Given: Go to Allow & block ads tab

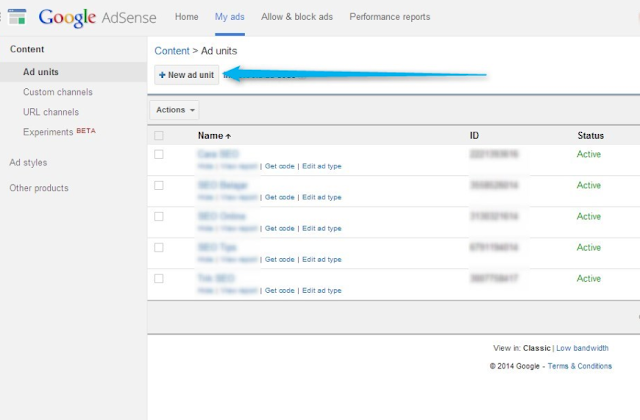Looking at the screenshot, I should click(297, 17).
